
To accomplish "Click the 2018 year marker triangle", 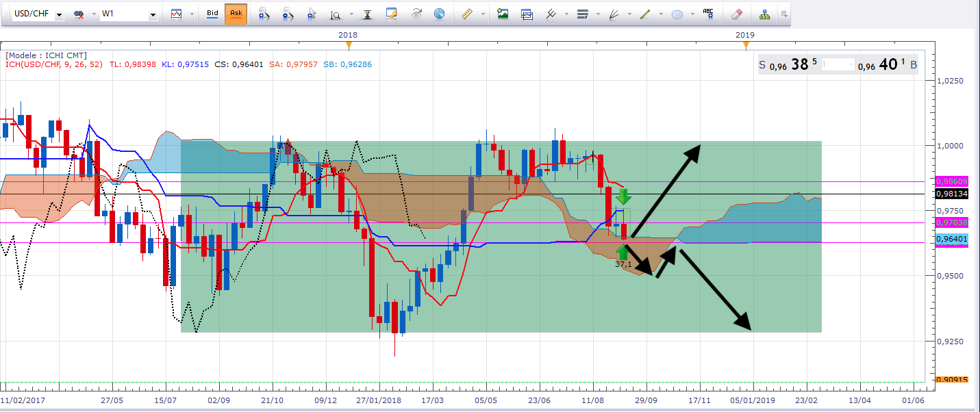I will click(349, 46).
